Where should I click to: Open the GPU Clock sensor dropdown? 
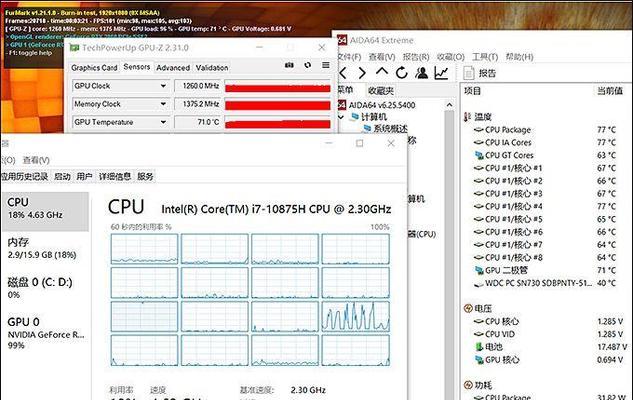(163, 86)
